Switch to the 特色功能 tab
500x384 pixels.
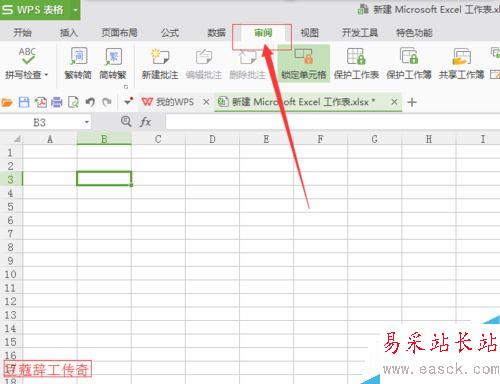[414, 33]
